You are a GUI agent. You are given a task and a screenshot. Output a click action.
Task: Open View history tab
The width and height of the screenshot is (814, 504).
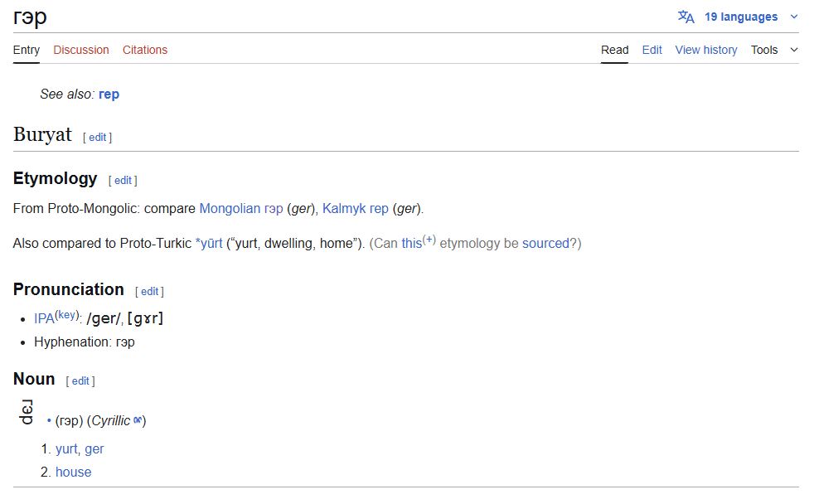point(706,50)
